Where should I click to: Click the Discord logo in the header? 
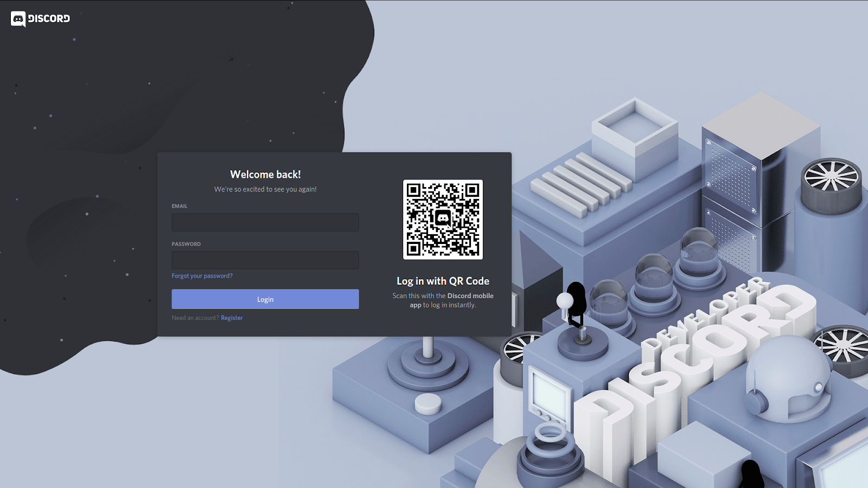pyautogui.click(x=41, y=19)
